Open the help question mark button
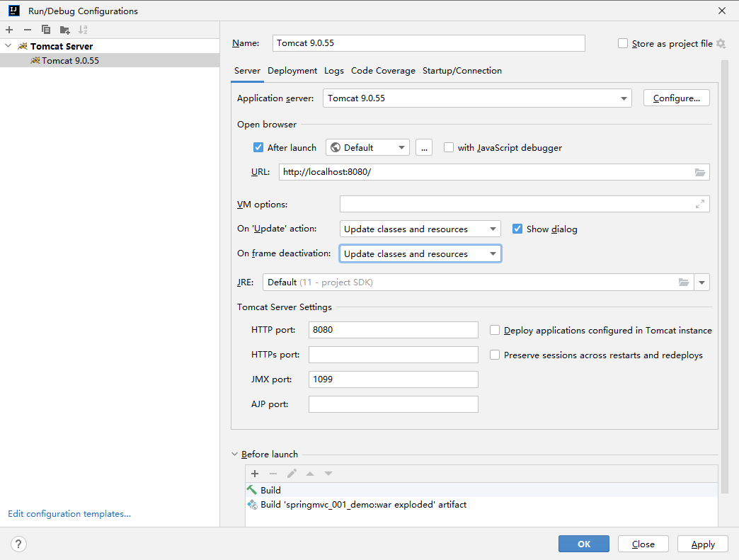The image size is (739, 560). (x=18, y=544)
